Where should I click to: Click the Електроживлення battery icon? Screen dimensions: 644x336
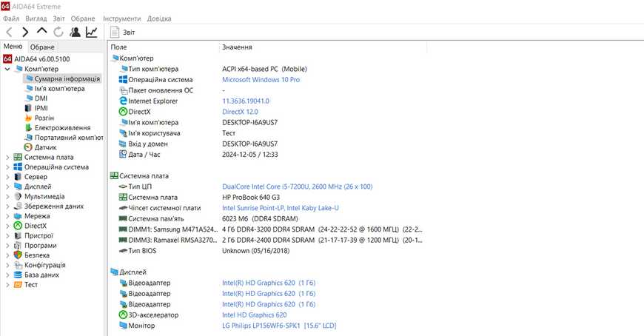28,128
